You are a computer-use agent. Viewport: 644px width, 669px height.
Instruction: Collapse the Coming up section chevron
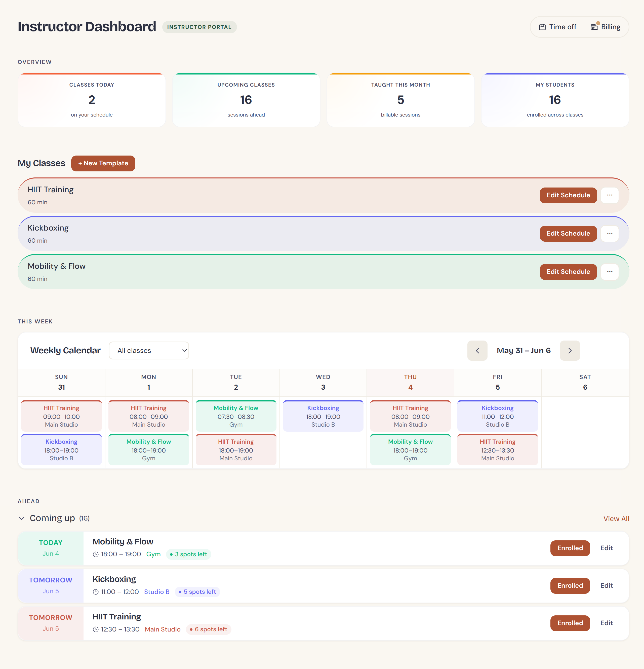[21, 518]
